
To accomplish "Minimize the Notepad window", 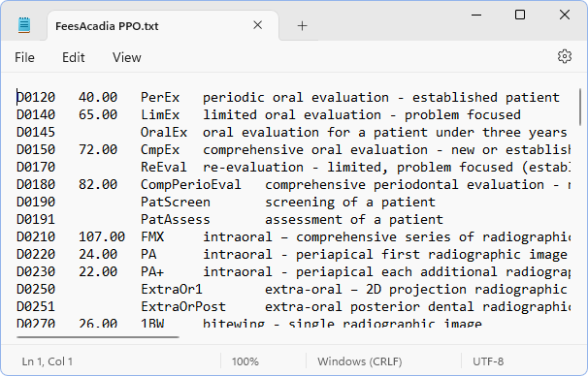I will tap(476, 15).
